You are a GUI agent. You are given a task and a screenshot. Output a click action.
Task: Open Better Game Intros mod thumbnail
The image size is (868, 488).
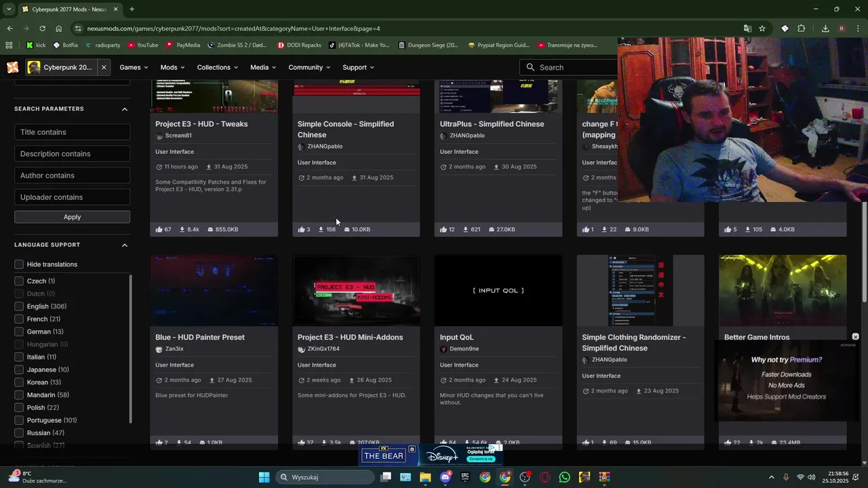pyautogui.click(x=783, y=290)
